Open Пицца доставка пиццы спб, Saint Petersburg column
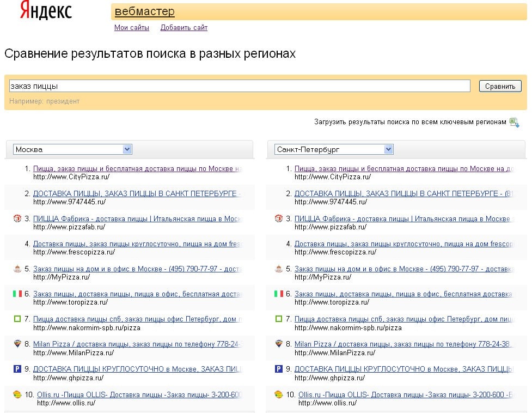The width and height of the screenshot is (532, 413). [x=404, y=319]
